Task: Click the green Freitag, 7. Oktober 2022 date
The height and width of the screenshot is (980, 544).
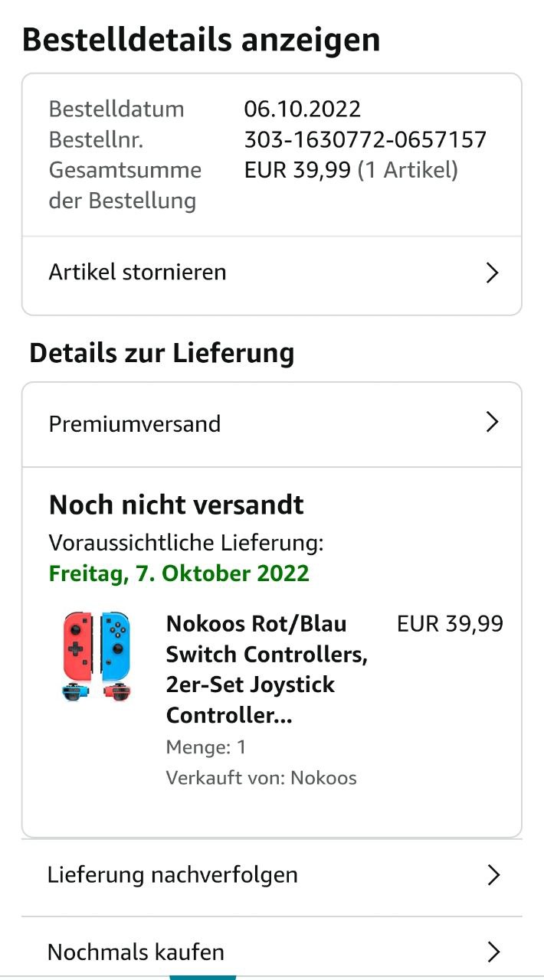Action: click(179, 573)
